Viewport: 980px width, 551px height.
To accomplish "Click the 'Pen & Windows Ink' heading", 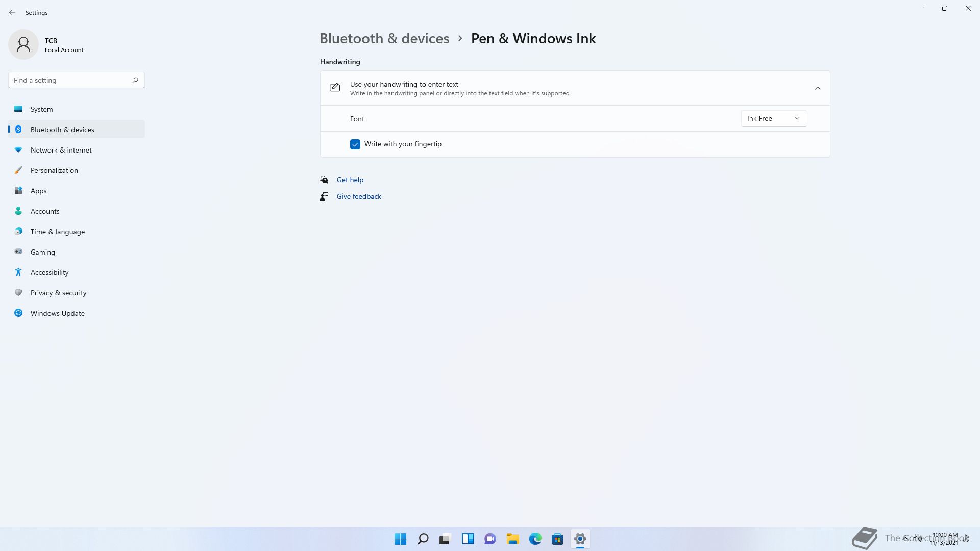I will (x=533, y=39).
